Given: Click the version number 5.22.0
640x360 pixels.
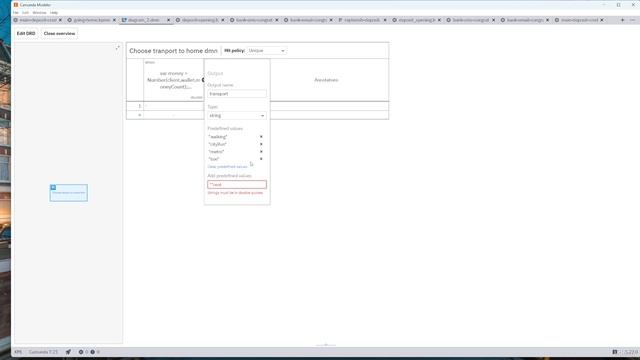Looking at the screenshot, I should pos(631,352).
